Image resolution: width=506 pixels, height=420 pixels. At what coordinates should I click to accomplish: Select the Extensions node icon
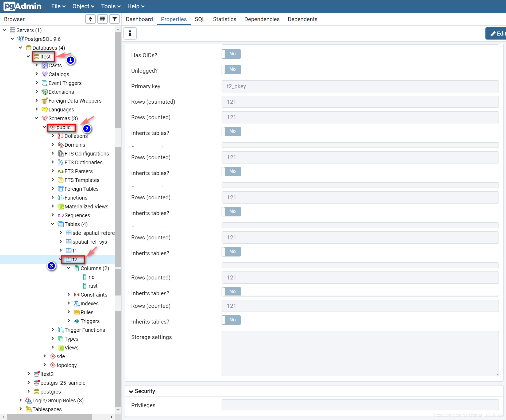click(45, 92)
